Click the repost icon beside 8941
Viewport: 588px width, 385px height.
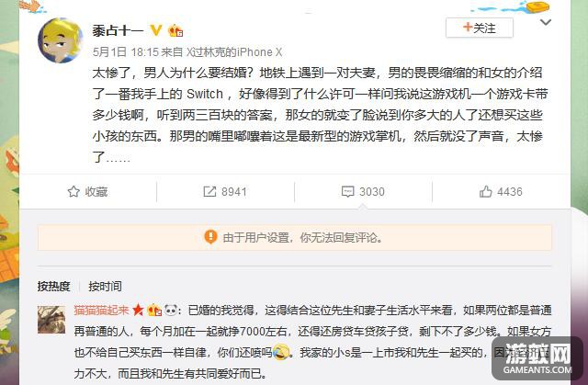pos(209,191)
